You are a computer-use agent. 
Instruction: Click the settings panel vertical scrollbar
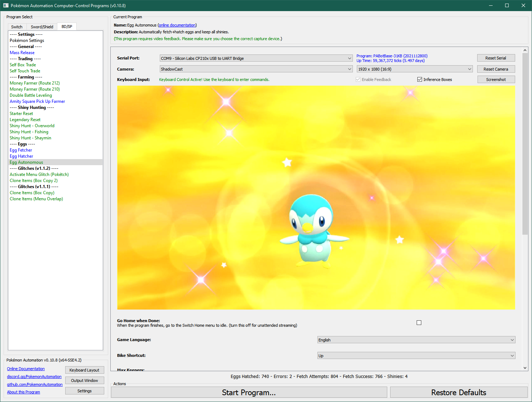pos(525,143)
